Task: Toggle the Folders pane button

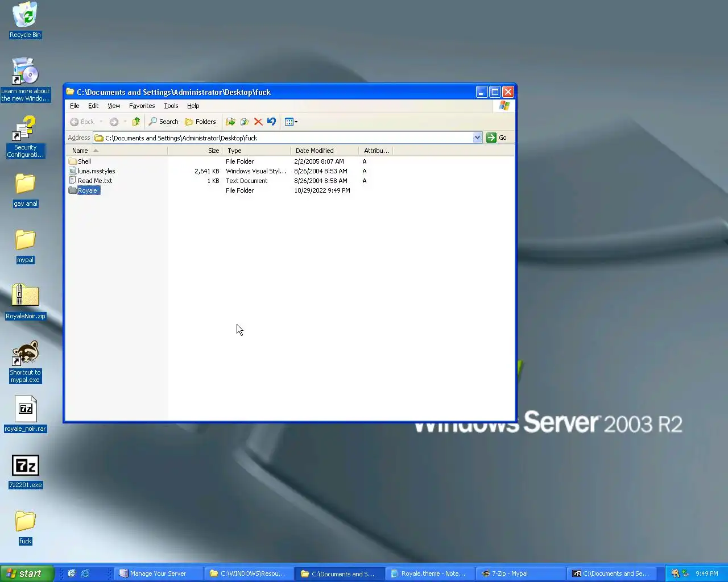Action: 200,122
